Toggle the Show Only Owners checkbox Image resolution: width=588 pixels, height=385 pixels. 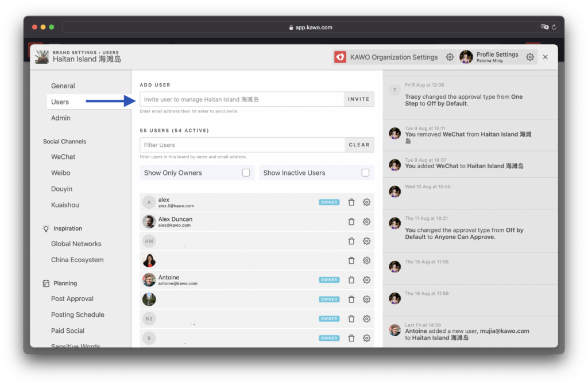[246, 173]
